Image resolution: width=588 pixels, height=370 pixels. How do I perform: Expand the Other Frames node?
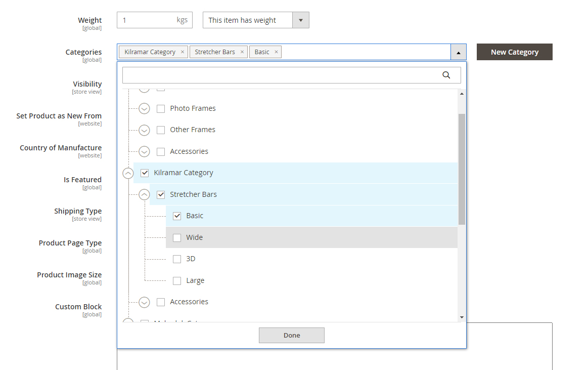click(145, 130)
